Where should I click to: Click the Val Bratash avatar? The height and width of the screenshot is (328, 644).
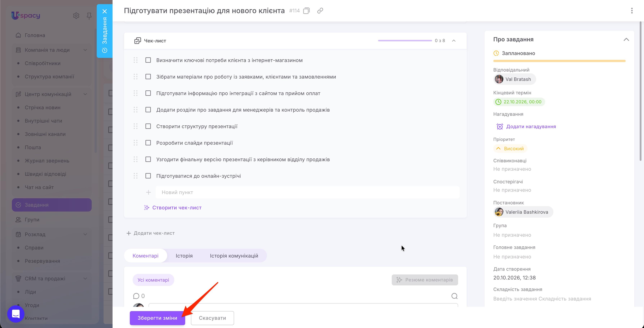click(x=499, y=79)
